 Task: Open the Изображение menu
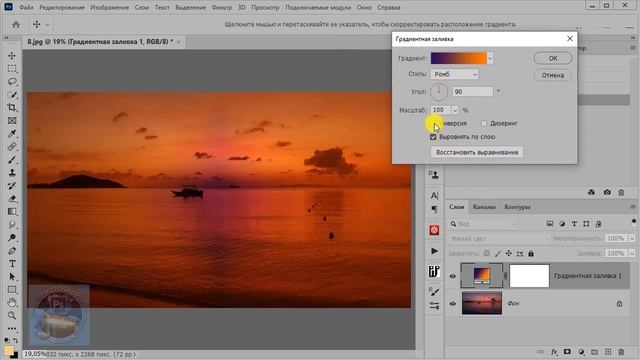[x=109, y=7]
